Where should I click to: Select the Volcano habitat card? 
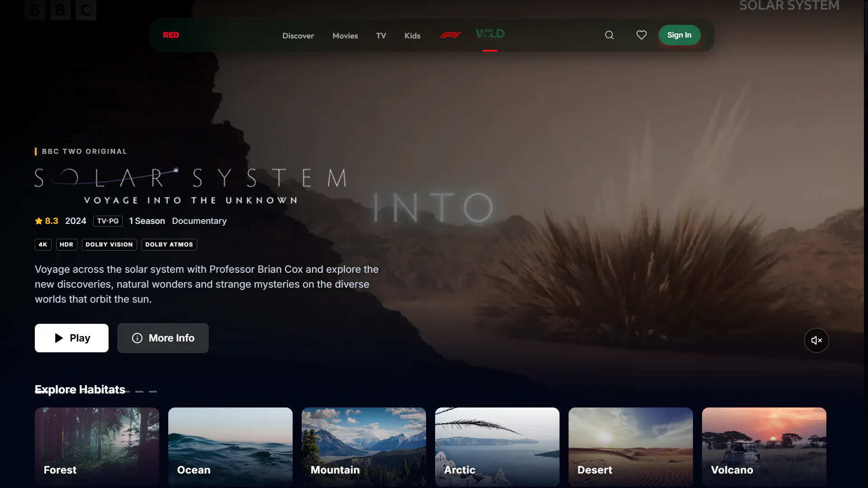[x=764, y=447]
